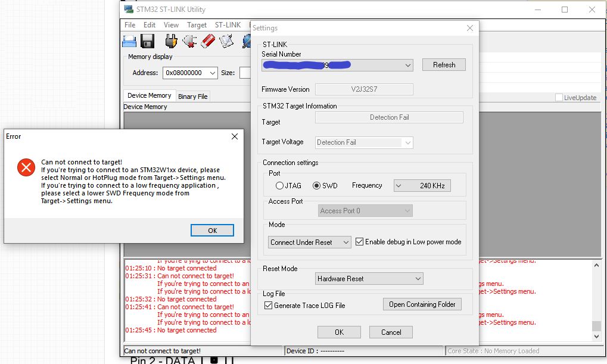Click log line "01:25:10 : No target connected"
This screenshot has width=607, height=364.
[x=171, y=268]
